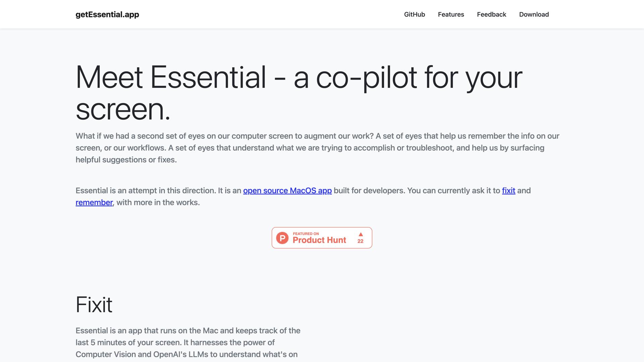Click the "Fixit" section heading
644x362 pixels.
point(94,305)
